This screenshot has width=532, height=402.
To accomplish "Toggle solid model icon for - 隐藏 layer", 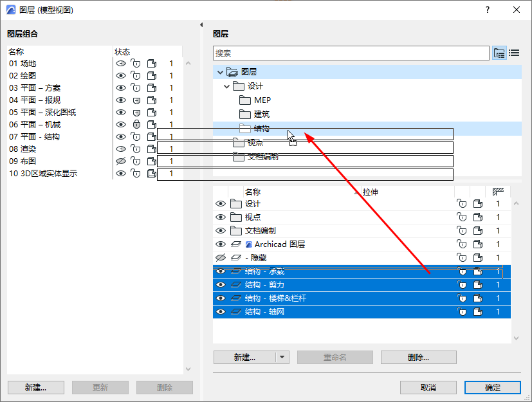I will coord(478,257).
